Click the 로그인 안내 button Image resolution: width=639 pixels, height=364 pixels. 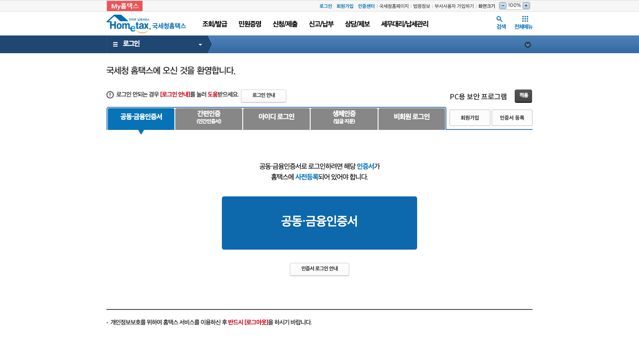(x=263, y=96)
